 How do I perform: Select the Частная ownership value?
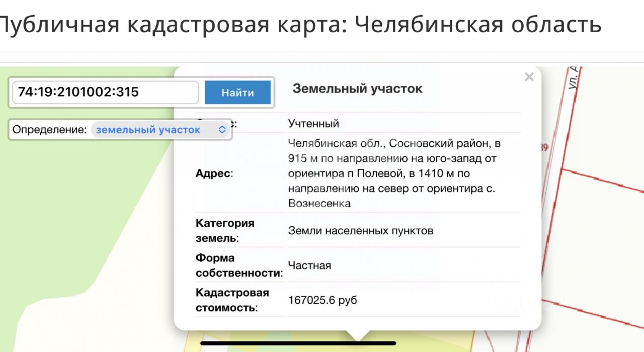309,266
